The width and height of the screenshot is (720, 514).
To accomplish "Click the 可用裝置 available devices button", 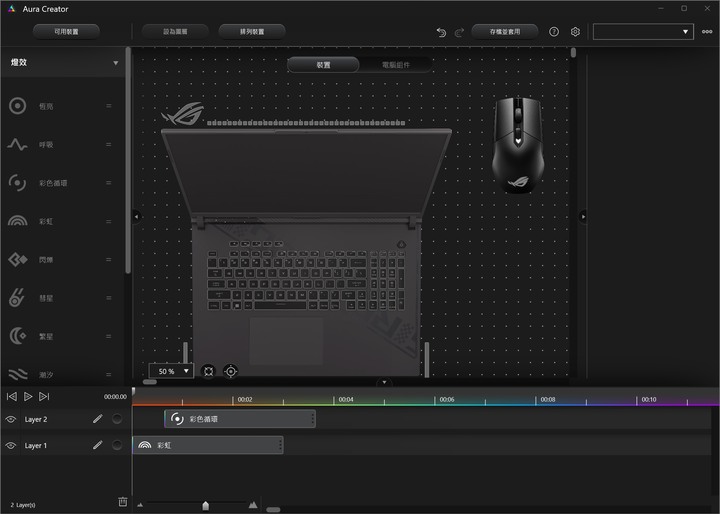I will click(x=66, y=31).
